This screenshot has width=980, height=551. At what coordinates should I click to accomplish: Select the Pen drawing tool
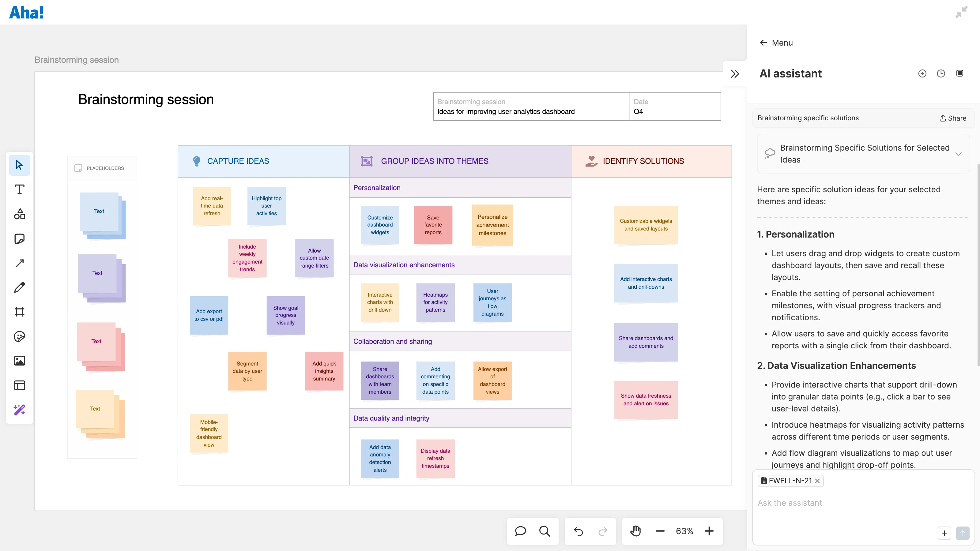click(x=19, y=287)
